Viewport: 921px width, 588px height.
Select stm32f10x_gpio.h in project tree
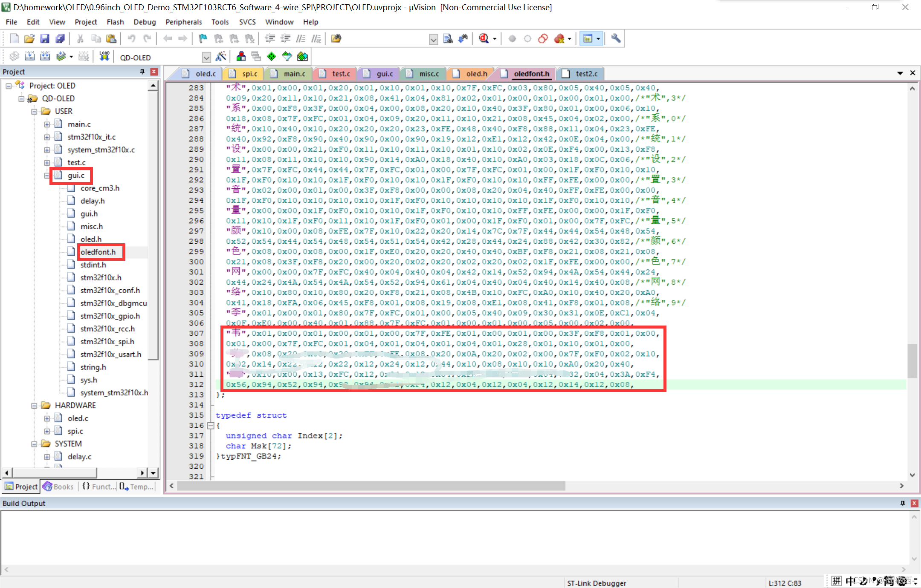(110, 316)
